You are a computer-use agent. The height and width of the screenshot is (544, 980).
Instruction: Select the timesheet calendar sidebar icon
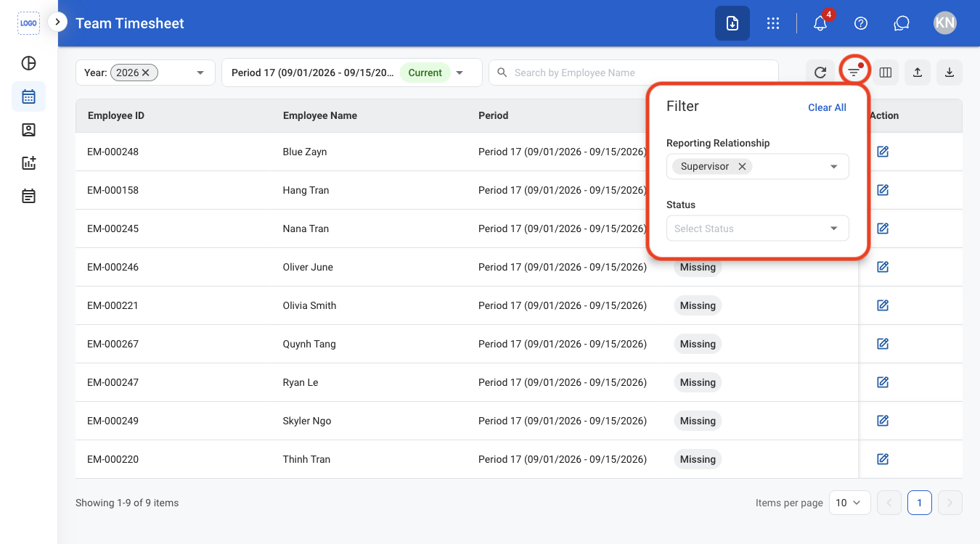[28, 96]
